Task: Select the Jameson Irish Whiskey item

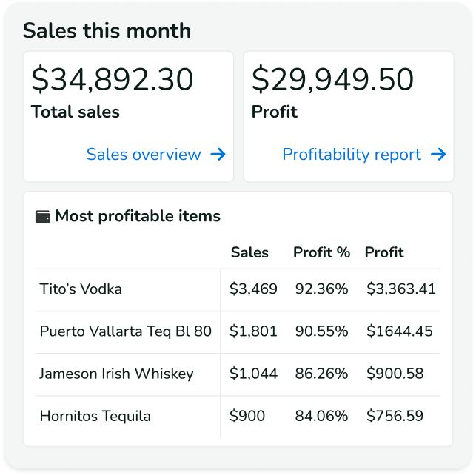Action: (116, 374)
